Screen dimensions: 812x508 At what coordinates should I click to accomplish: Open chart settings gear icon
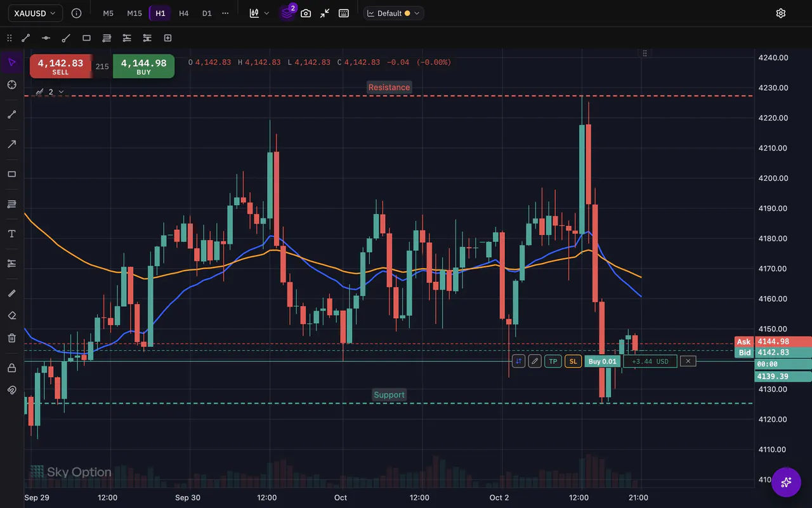coord(781,13)
